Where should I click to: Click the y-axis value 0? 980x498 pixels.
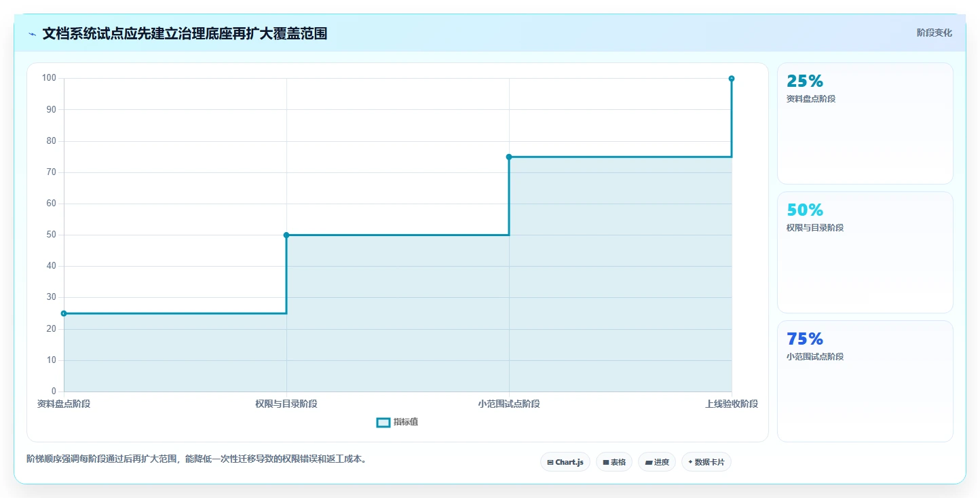54,391
